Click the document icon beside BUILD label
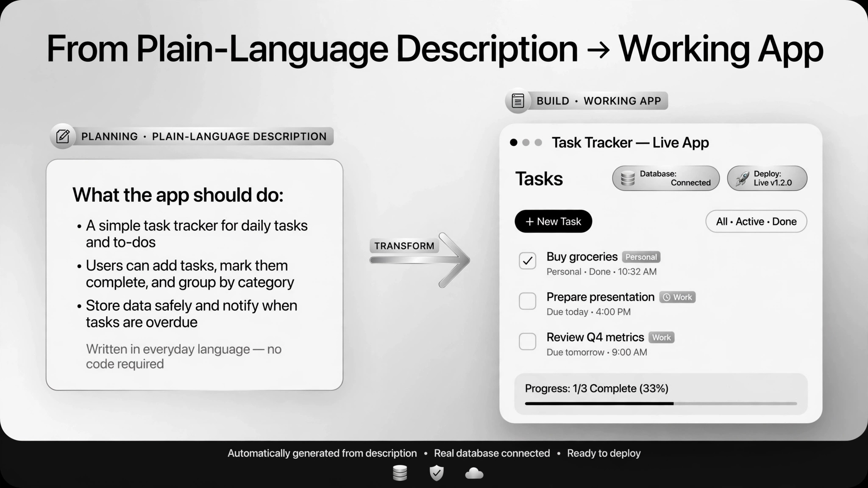Screen dimensions: 868x488 [x=518, y=101]
